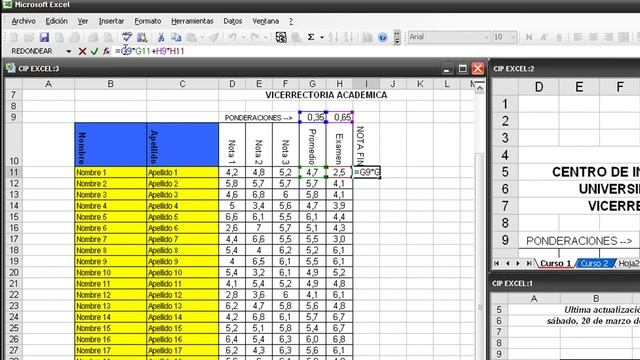Click VICERRECTORIA ACADEMICA title cell
The image size is (640, 360).
(326, 95)
